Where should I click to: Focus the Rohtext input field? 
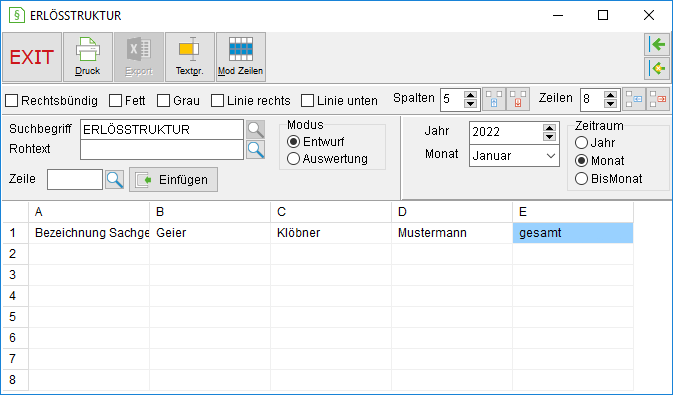[x=162, y=149]
